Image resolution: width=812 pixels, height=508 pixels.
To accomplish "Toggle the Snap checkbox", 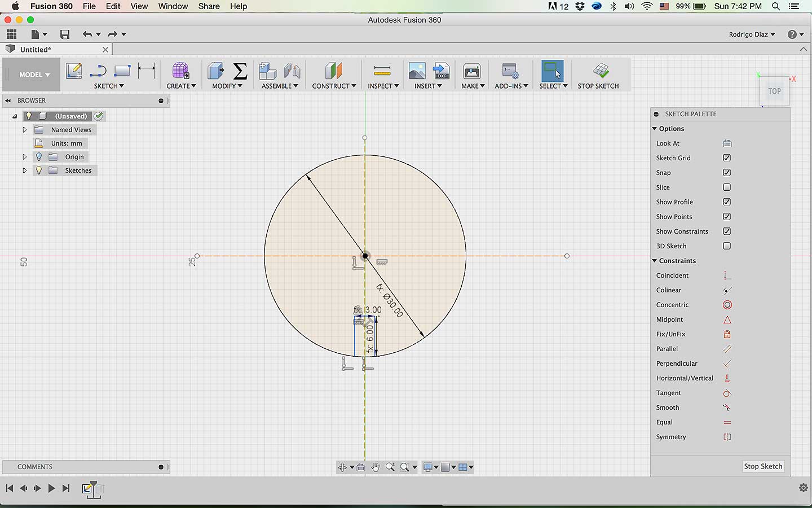I will point(727,173).
